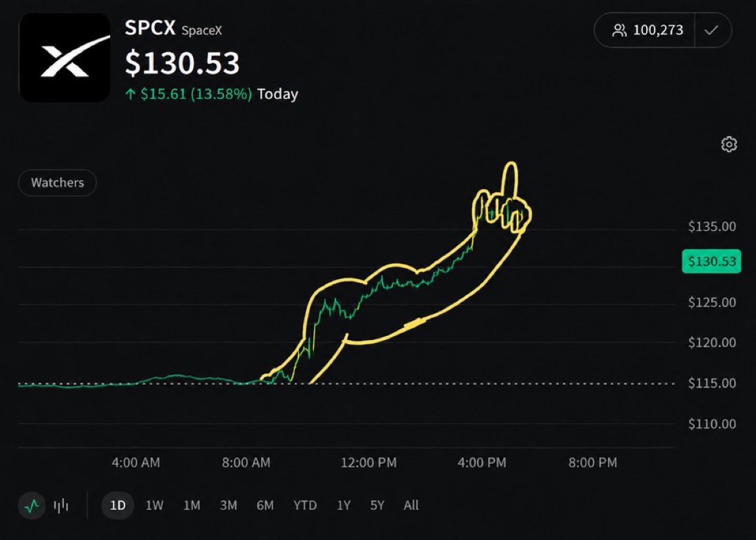Switch to candlestick chart view icon
Image resolution: width=756 pixels, height=540 pixels.
tap(60, 506)
